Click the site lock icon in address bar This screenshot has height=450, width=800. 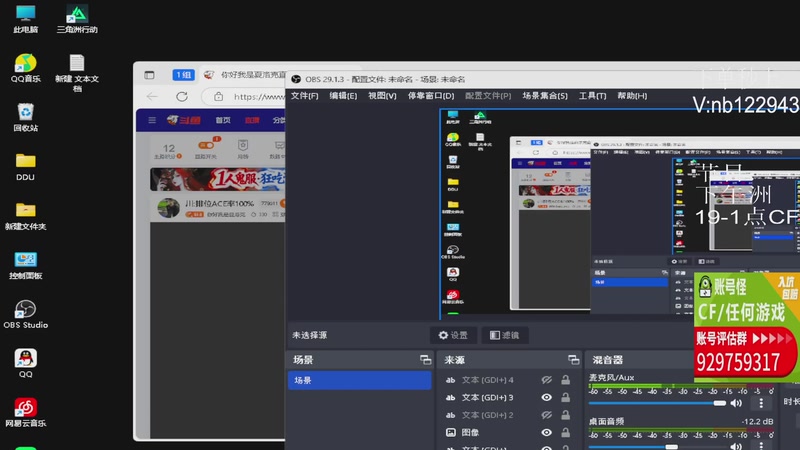218,96
